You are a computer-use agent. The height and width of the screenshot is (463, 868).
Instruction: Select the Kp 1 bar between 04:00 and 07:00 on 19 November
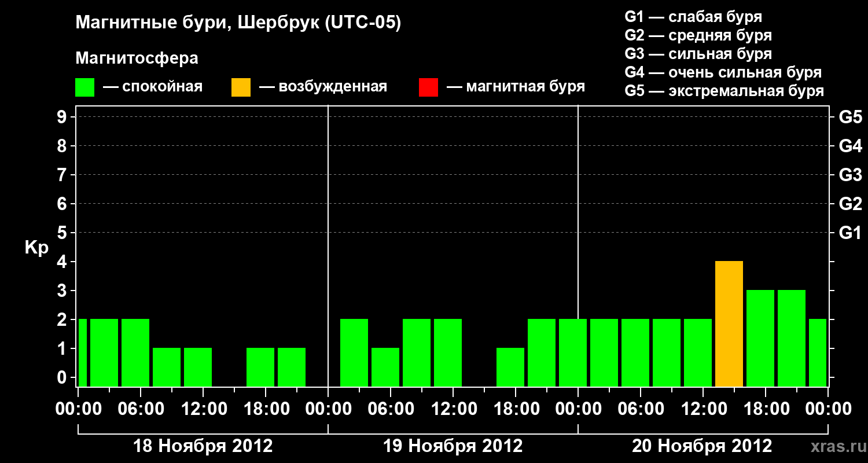click(385, 368)
